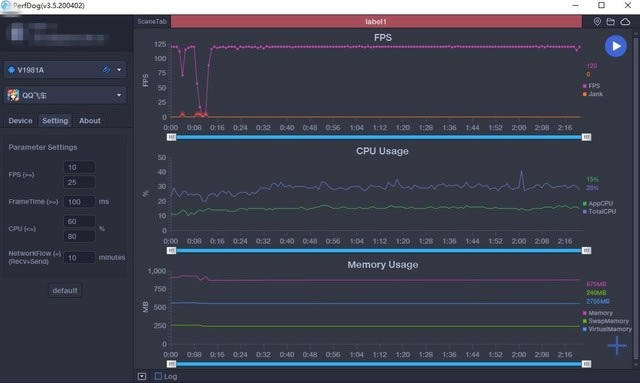Viewport: 640px width, 383px height.
Task: Toggle the AppCPU legend series
Action: pos(598,203)
